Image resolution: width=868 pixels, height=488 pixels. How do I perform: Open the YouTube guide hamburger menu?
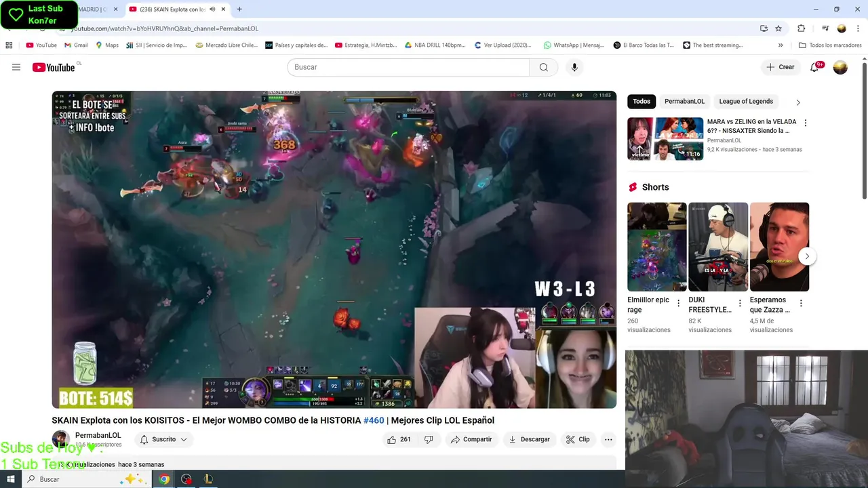pos(16,67)
